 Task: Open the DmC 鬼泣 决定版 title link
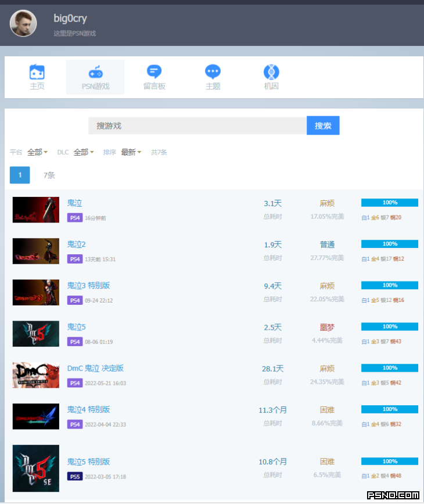click(x=95, y=368)
